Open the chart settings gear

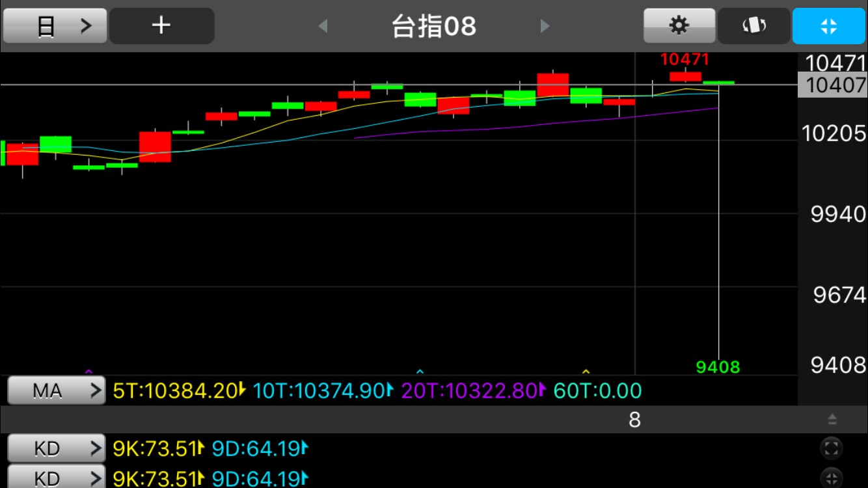(679, 26)
